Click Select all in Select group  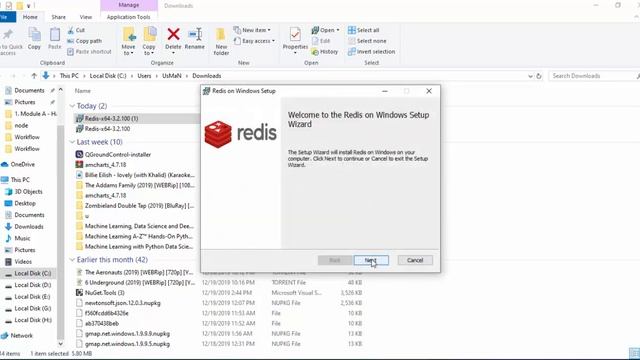click(x=363, y=30)
